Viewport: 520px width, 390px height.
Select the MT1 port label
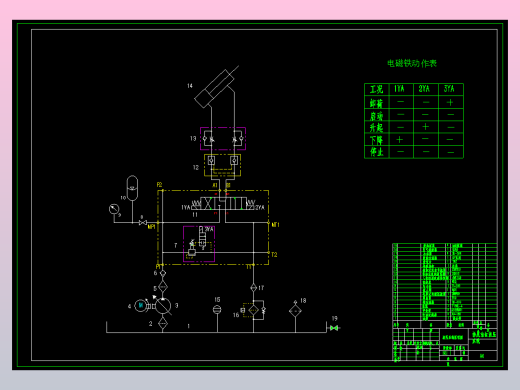tap(275, 225)
